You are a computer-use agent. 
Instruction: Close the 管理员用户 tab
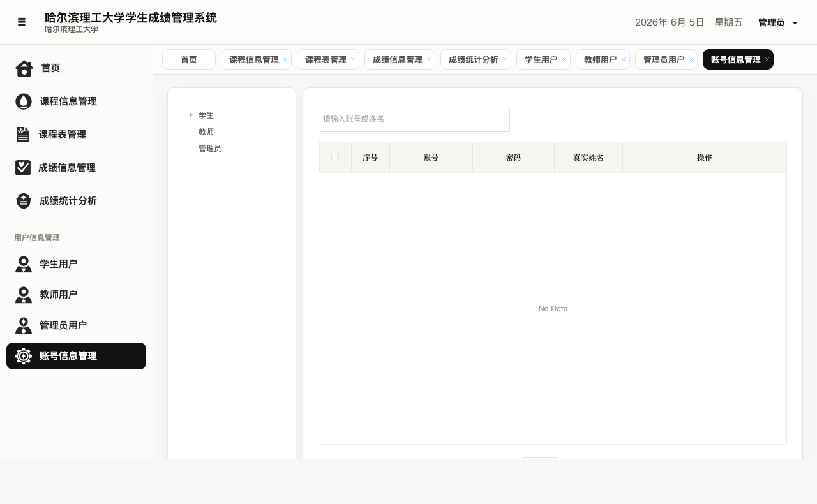[691, 59]
